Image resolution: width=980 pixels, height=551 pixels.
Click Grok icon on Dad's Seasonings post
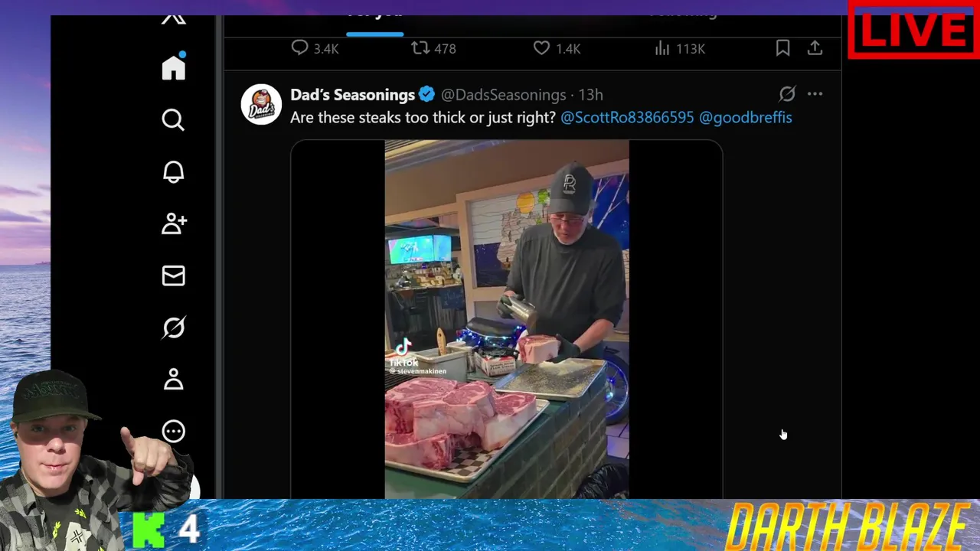point(787,94)
